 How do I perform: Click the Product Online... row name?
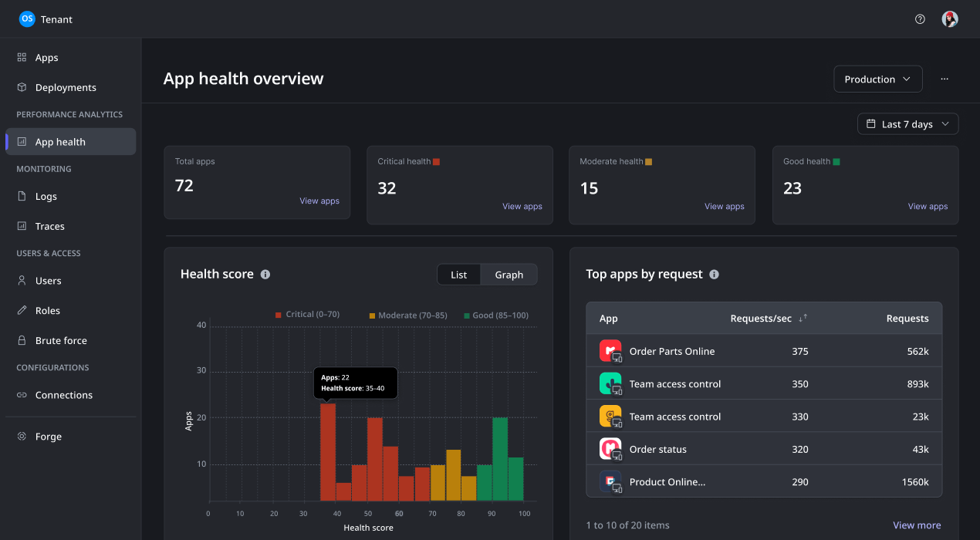point(667,481)
